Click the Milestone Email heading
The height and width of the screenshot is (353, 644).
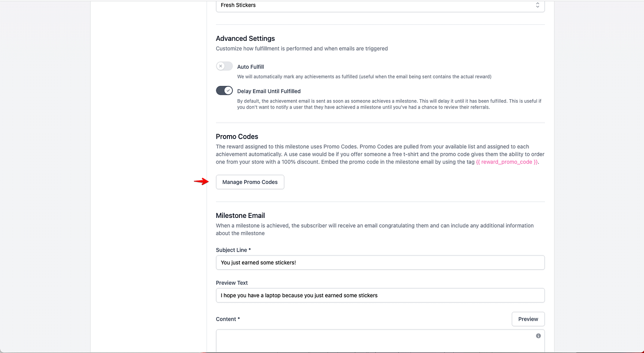[x=240, y=216]
